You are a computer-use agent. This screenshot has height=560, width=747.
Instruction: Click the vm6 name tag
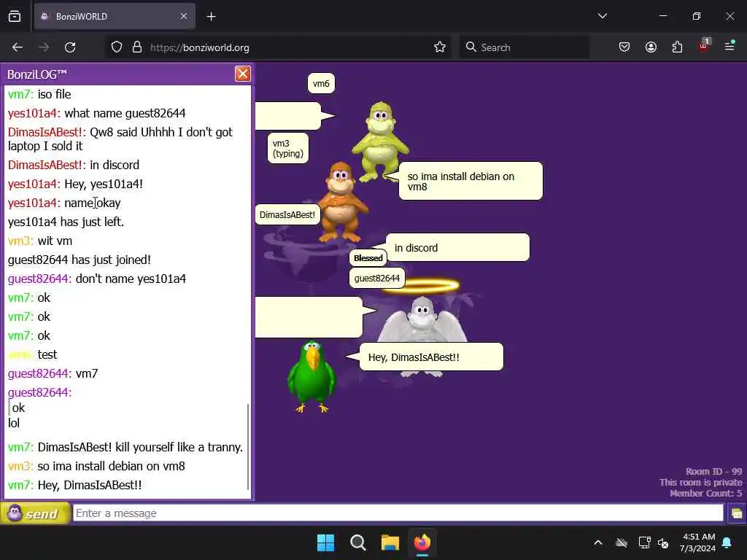(321, 83)
